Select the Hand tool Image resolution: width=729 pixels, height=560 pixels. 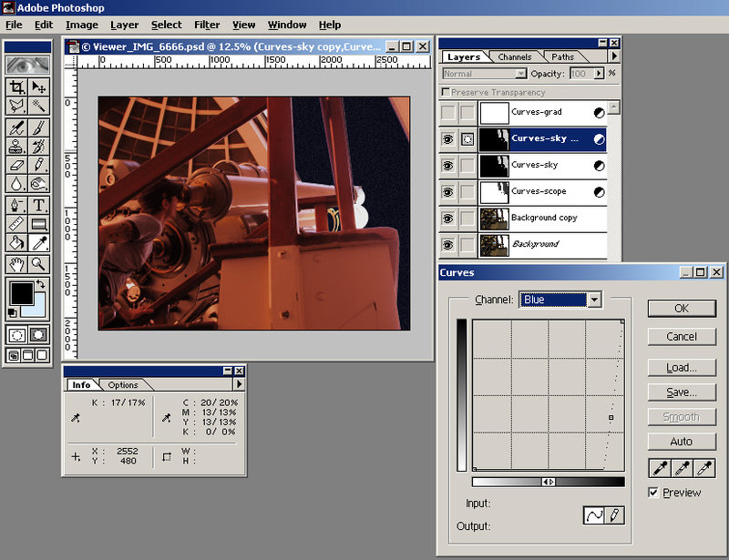click(16, 264)
